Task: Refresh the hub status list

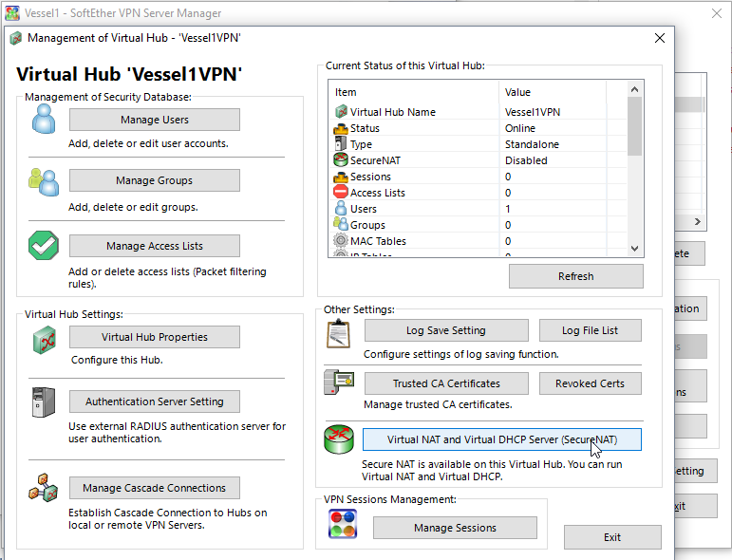Action: click(576, 276)
